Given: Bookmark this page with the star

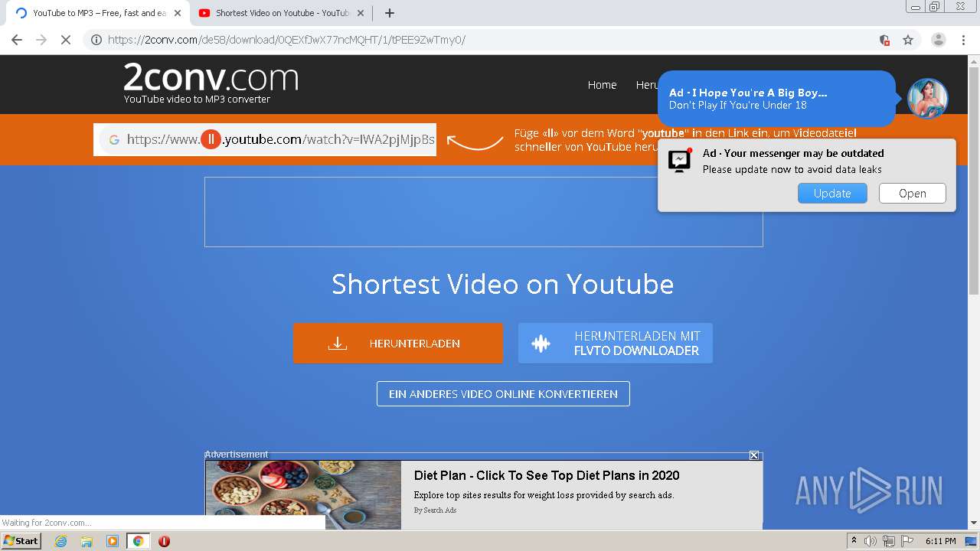Looking at the screenshot, I should pyautogui.click(x=908, y=40).
